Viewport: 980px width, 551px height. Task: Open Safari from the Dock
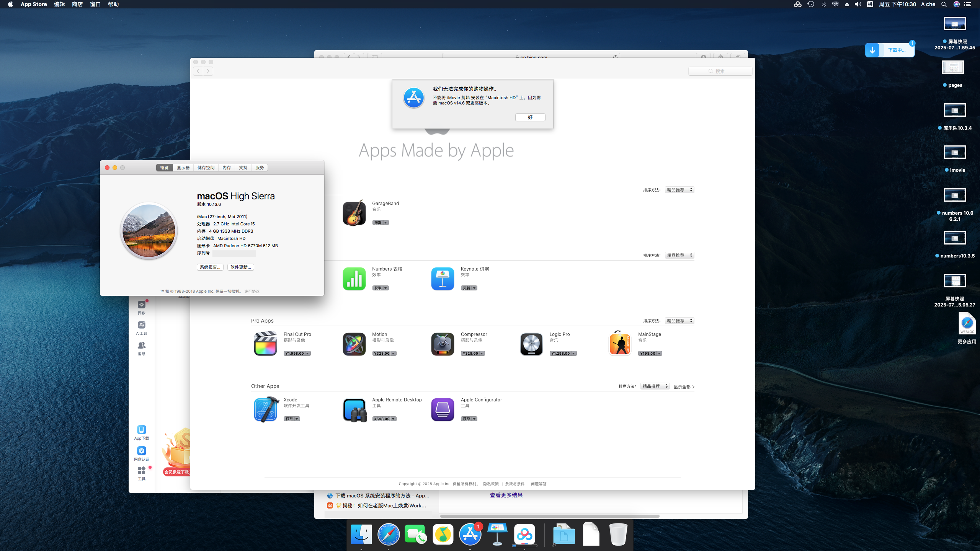point(388,534)
